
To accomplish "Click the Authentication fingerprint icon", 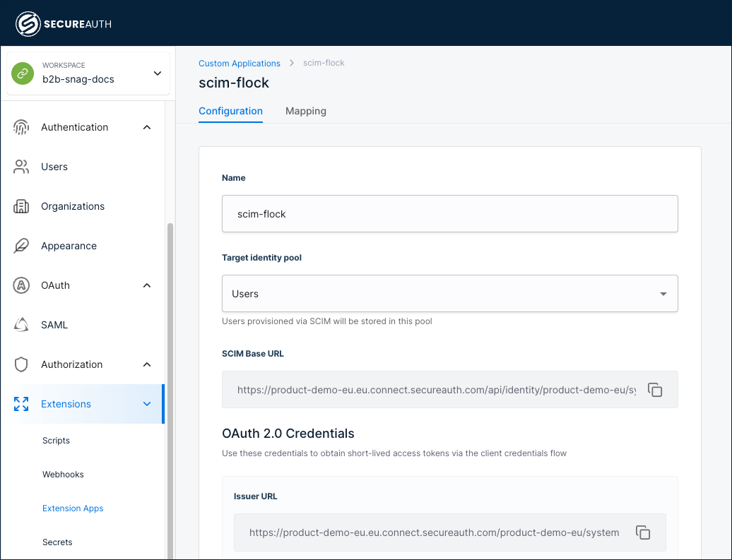I will (x=21, y=127).
